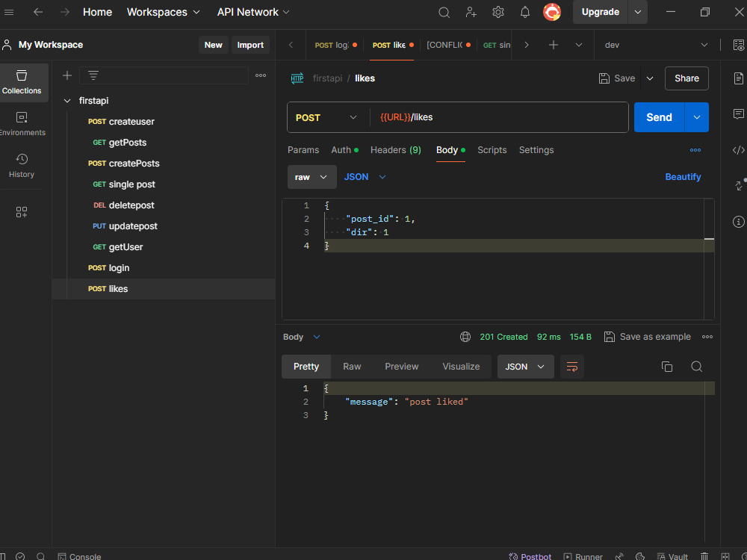Switch response view to Raw
Screen dimensions: 747x560
point(352,366)
